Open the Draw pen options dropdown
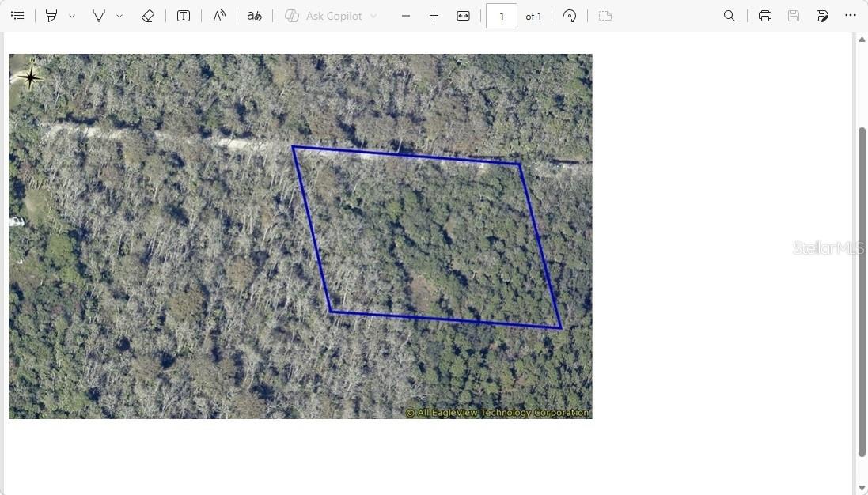Screen dimensions: 868x495 71,15
